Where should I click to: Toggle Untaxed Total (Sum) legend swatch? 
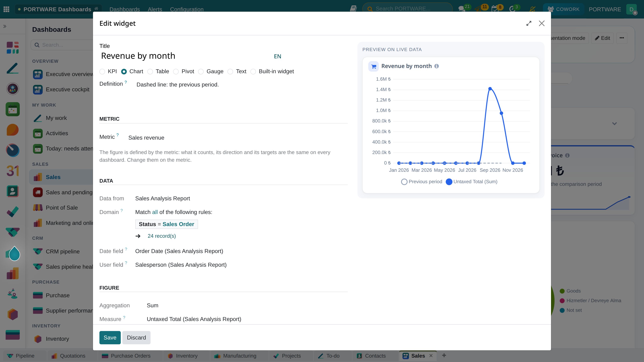coord(449,182)
